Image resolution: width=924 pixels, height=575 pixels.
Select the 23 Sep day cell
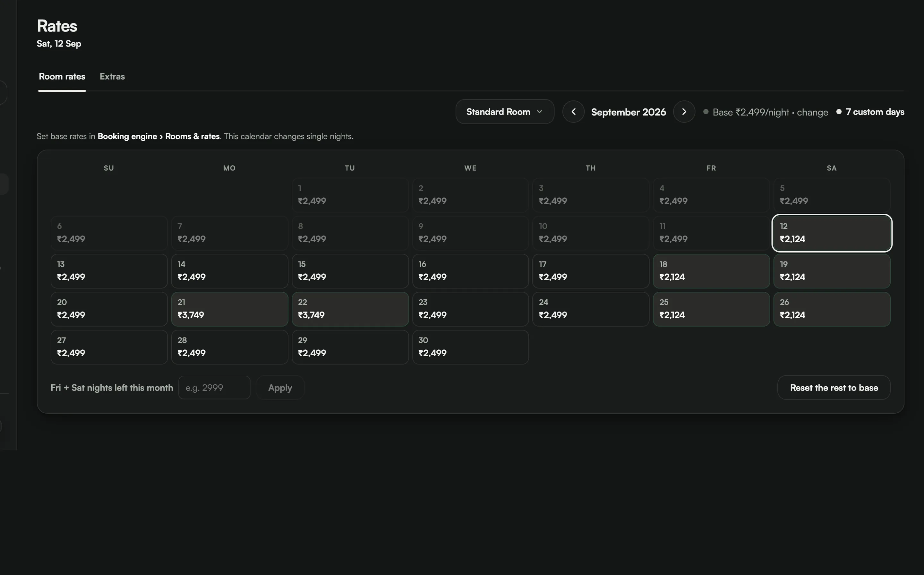tap(470, 309)
